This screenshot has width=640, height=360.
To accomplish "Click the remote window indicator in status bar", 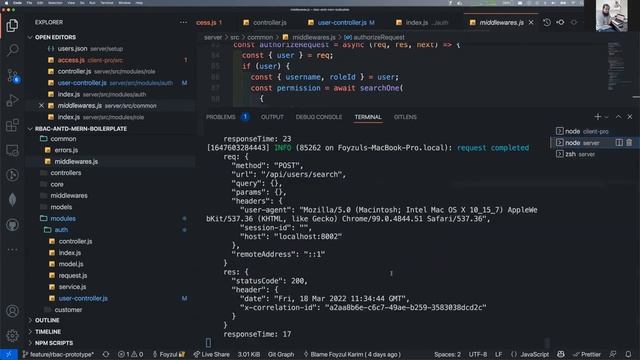I will pyautogui.click(x=9, y=354).
